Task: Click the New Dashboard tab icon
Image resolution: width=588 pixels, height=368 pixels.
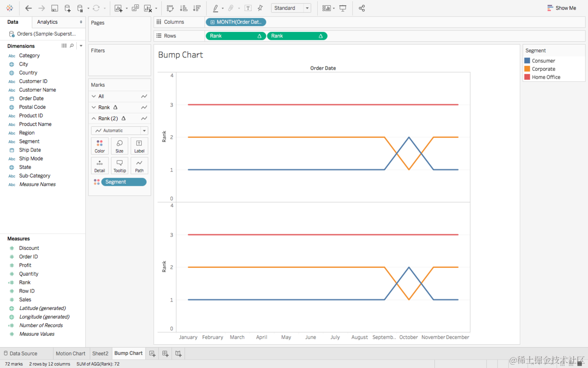Action: pos(165,353)
